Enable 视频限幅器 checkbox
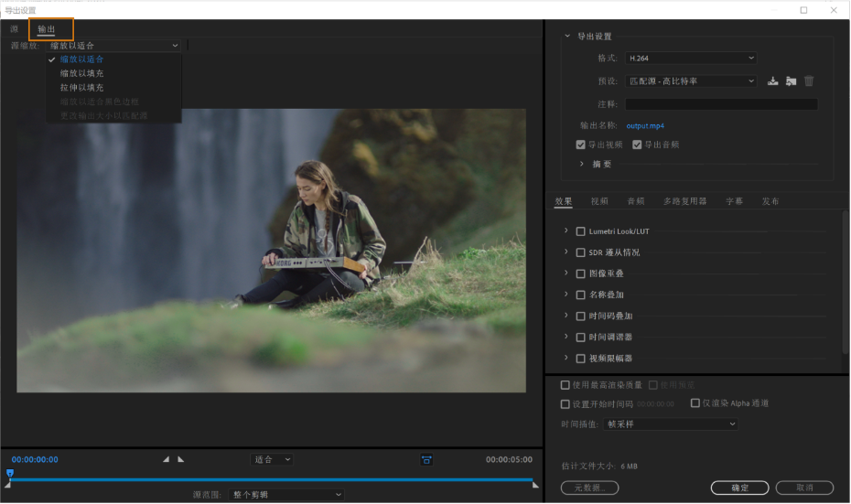851x504 pixels. coord(581,359)
